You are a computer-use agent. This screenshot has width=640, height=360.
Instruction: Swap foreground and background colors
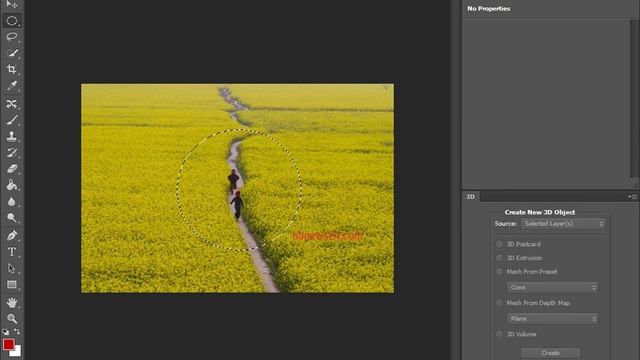[17, 331]
